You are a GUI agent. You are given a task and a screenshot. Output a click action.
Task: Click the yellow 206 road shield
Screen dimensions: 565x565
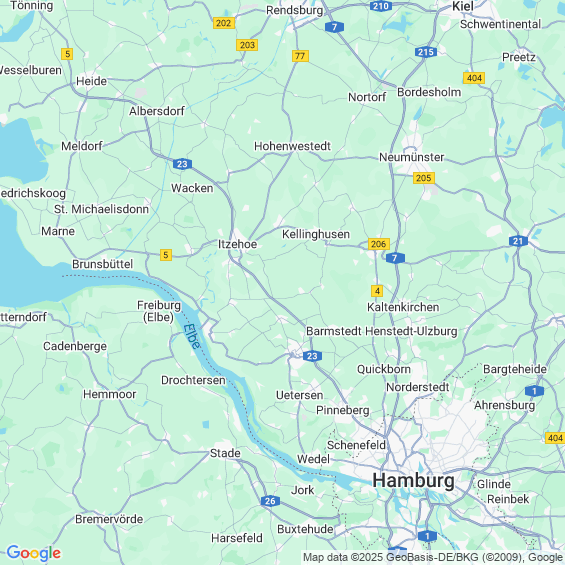point(378,244)
